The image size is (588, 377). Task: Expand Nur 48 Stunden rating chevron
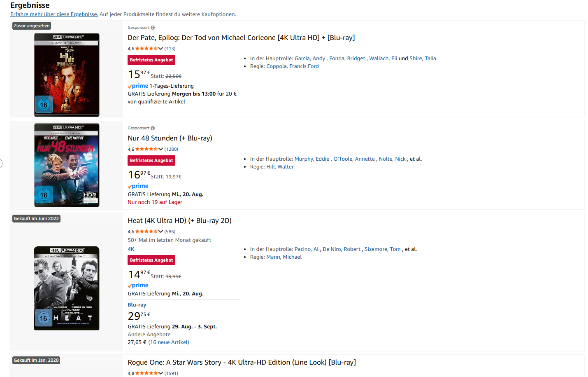click(161, 149)
